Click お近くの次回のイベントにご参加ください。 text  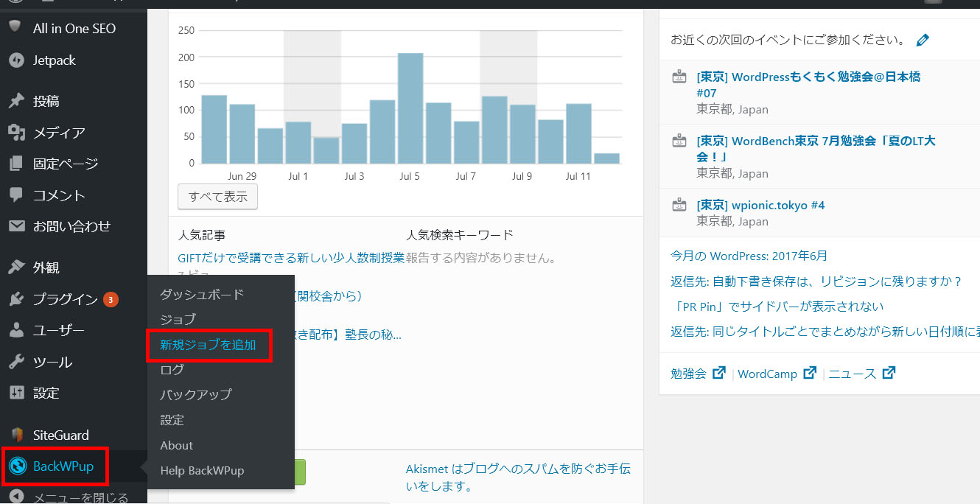[788, 40]
